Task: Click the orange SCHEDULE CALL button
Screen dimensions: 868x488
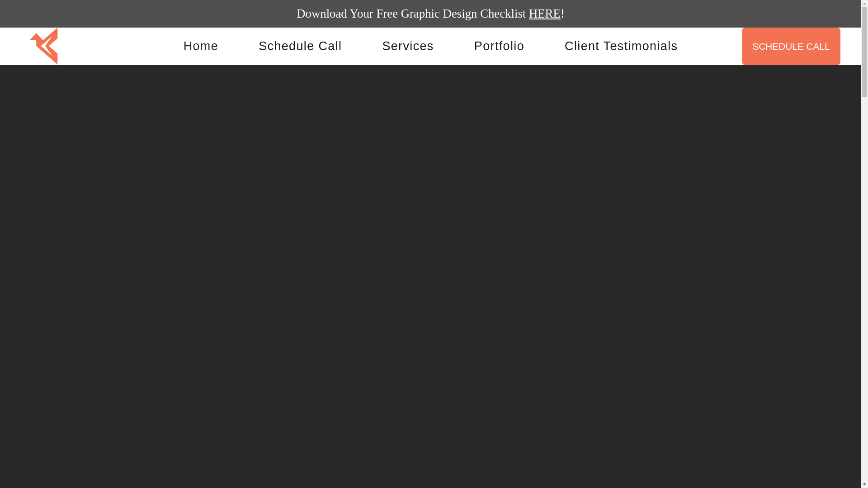Action: pos(791,46)
